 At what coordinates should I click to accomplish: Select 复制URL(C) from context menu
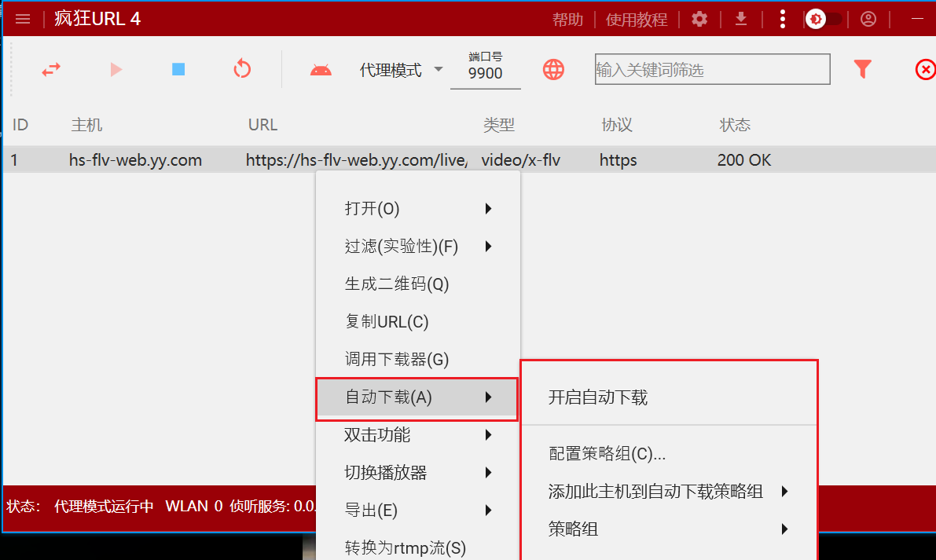tap(387, 322)
